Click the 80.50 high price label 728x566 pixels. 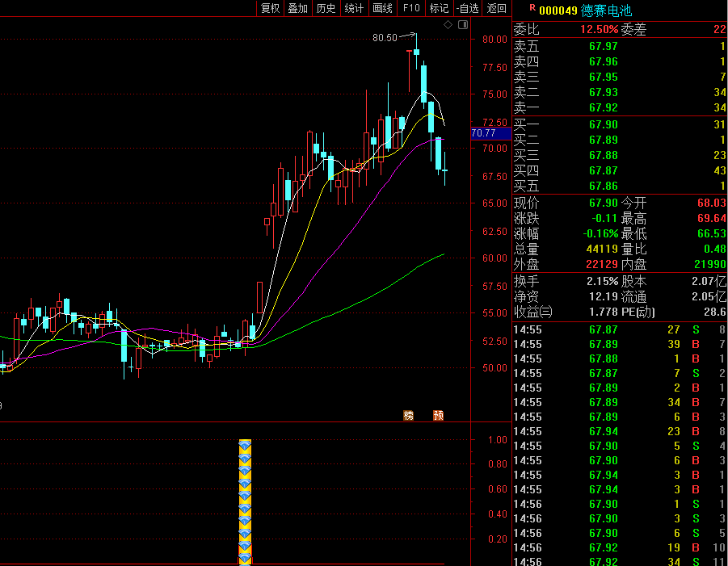point(385,38)
